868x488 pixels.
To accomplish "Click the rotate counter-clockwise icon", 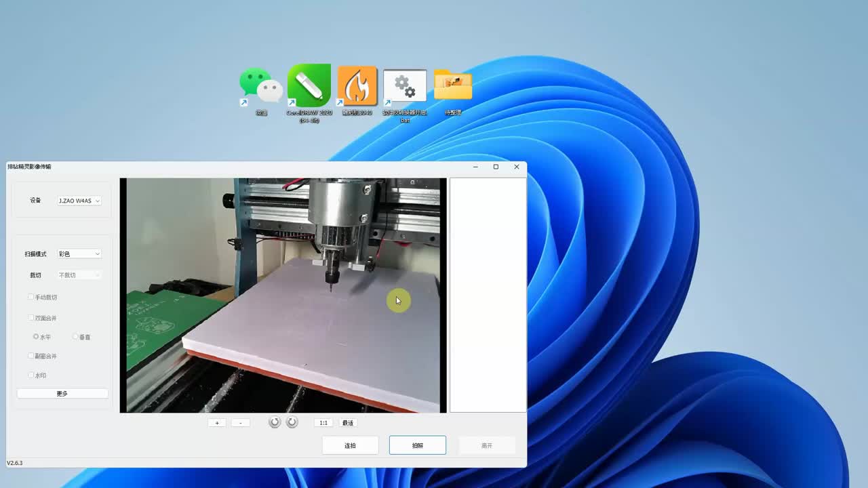I will click(x=275, y=422).
